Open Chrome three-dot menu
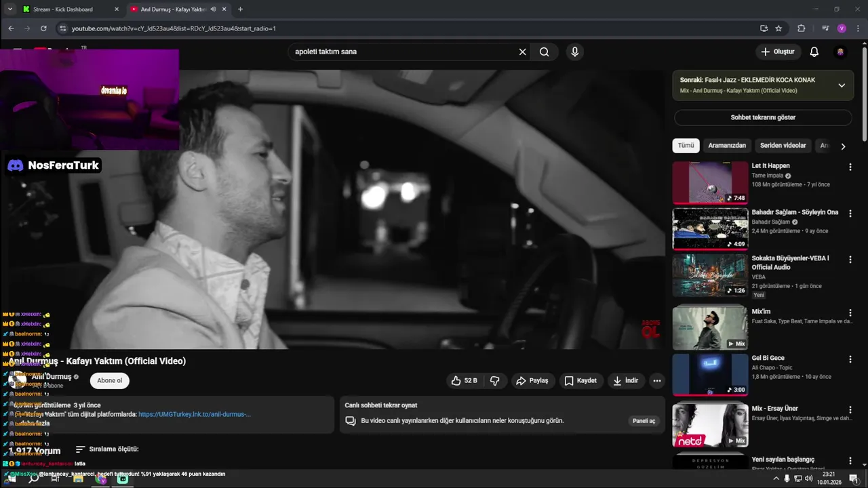This screenshot has width=868, height=488. [858, 28]
